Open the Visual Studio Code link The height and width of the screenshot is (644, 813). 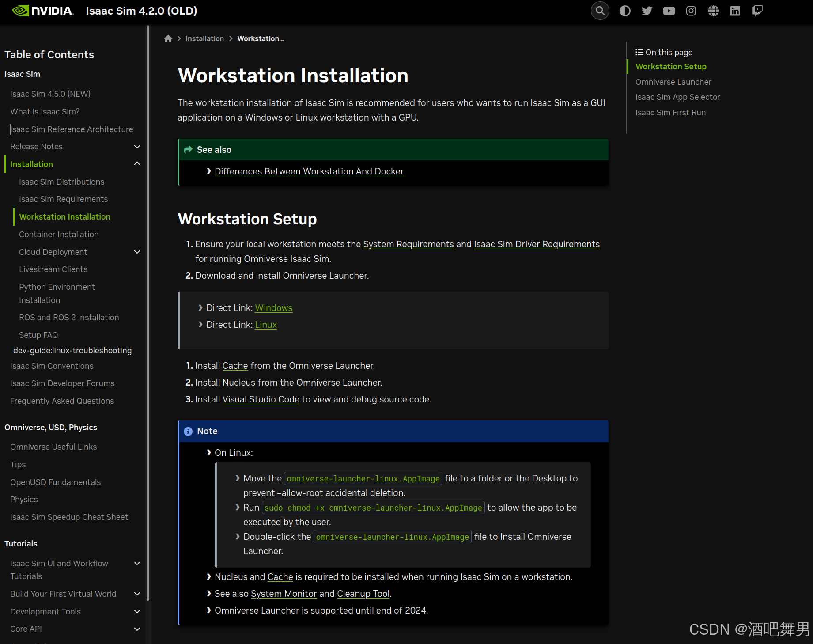(x=261, y=399)
